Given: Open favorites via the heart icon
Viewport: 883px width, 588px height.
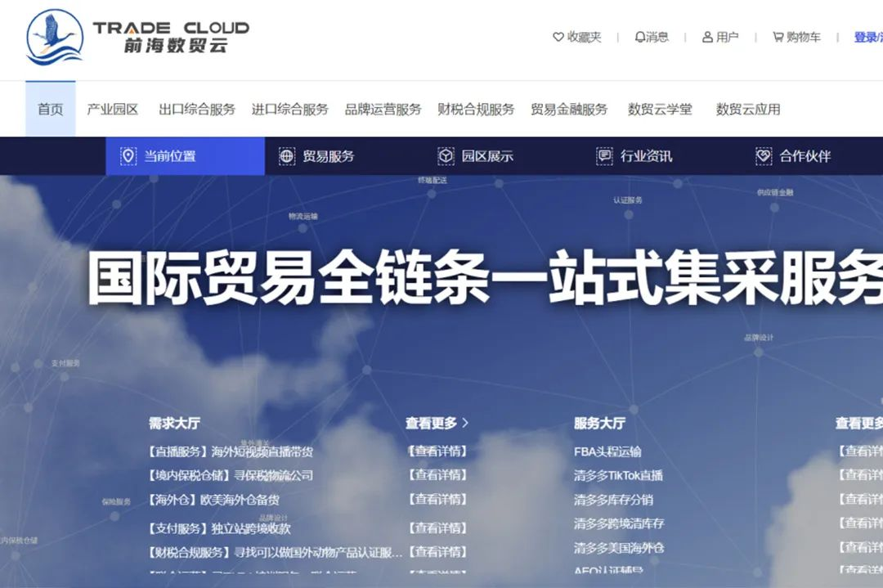Looking at the screenshot, I should coord(558,38).
